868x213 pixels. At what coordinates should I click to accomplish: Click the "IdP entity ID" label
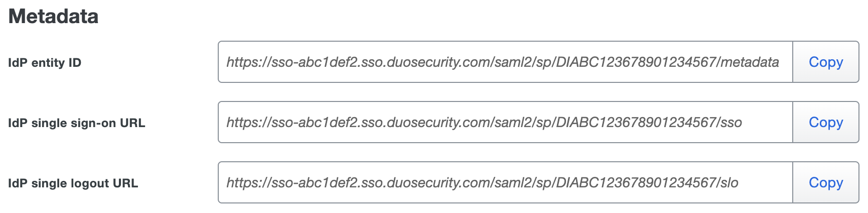pos(45,63)
